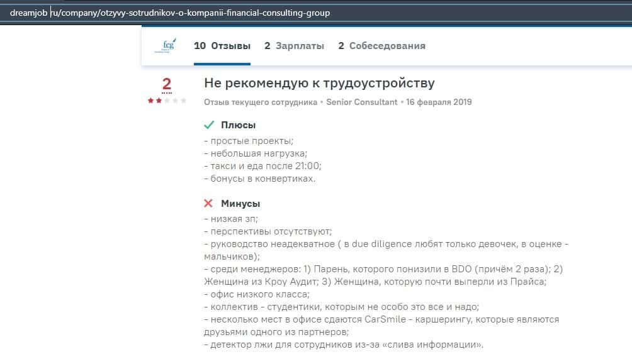Click the date 16 февраля 2019
Screen dimensions: 632x364
tap(439, 102)
